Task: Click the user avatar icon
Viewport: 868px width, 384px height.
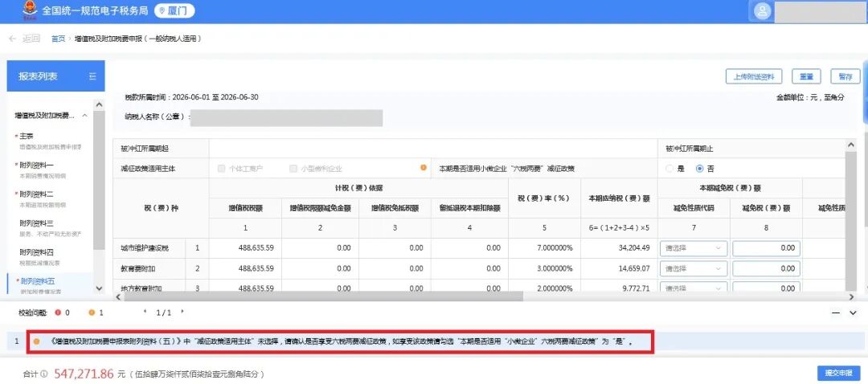Action: tap(762, 11)
